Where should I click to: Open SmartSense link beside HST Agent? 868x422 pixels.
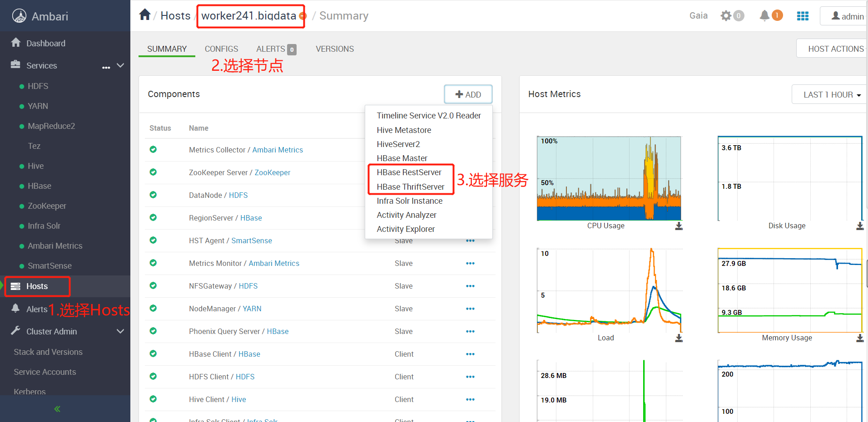(x=252, y=240)
